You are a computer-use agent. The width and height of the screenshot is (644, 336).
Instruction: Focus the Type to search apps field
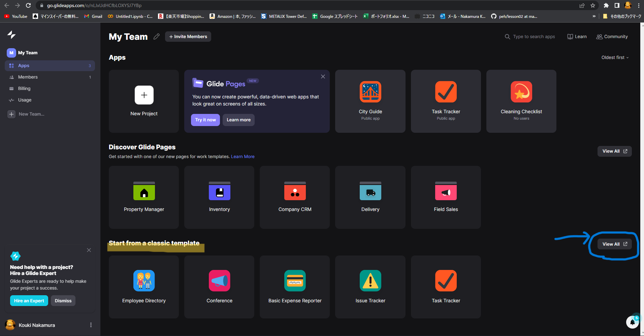530,37
